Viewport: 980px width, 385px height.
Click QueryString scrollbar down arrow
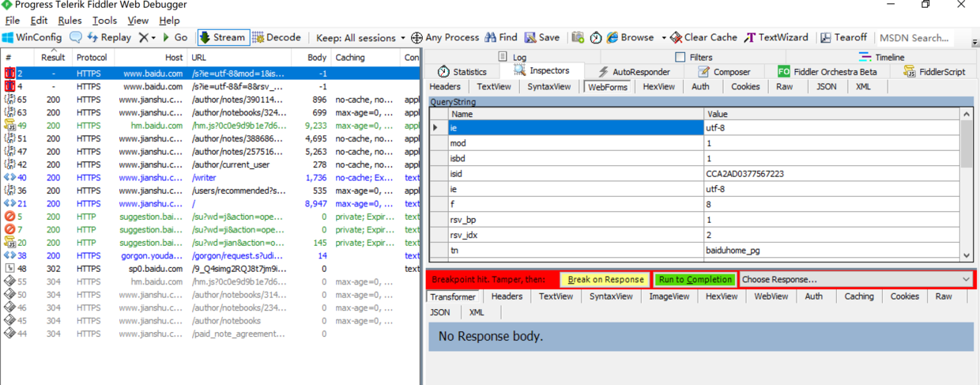[967, 255]
